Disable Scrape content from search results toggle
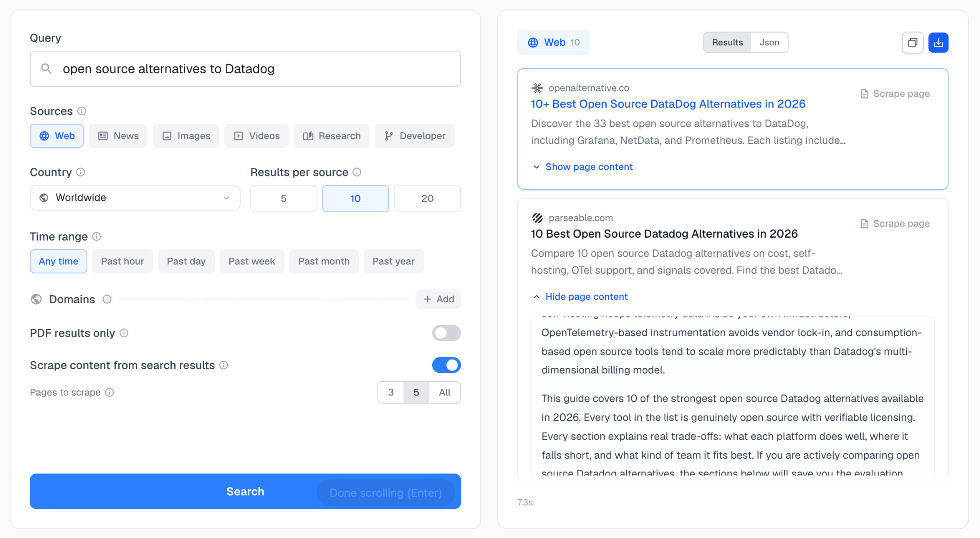 (x=446, y=365)
